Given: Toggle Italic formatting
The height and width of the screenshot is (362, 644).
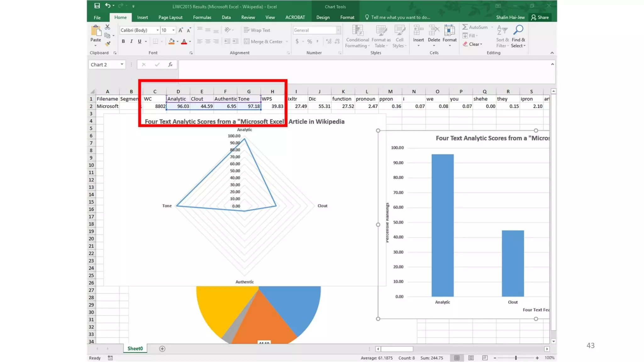Looking at the screenshot, I should coord(131,41).
